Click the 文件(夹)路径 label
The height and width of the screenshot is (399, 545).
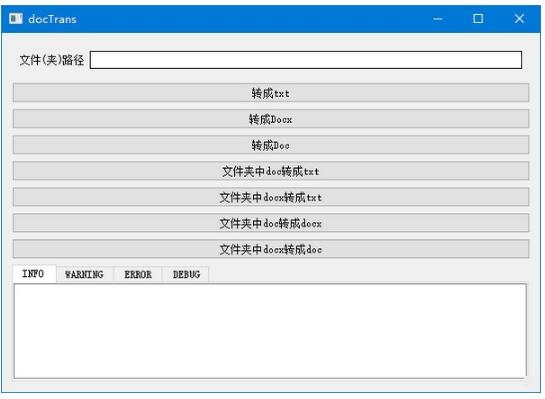52,60
